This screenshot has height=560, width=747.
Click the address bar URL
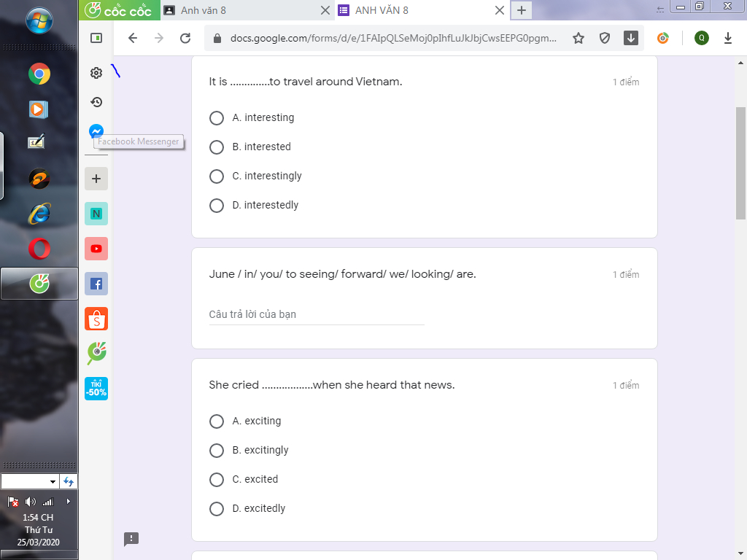coord(393,38)
